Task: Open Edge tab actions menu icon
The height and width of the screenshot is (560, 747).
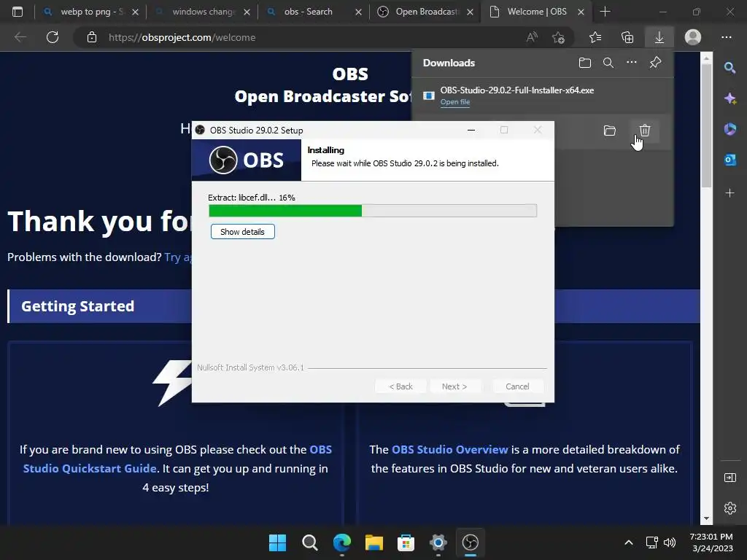Action: pos(18,12)
